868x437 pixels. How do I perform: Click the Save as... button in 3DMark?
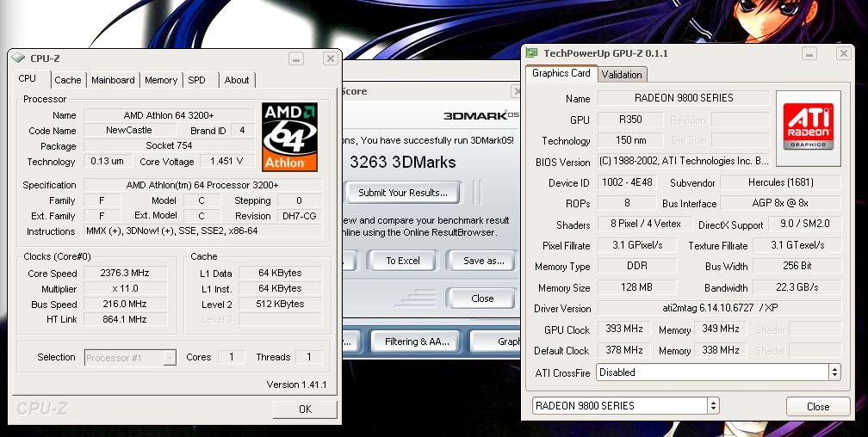(483, 261)
